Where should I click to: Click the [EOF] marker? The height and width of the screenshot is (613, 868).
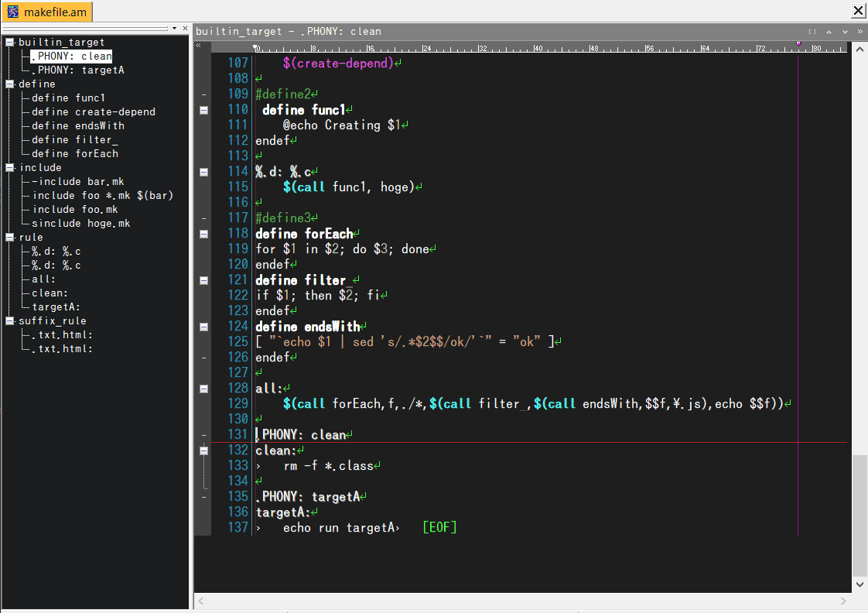click(439, 527)
